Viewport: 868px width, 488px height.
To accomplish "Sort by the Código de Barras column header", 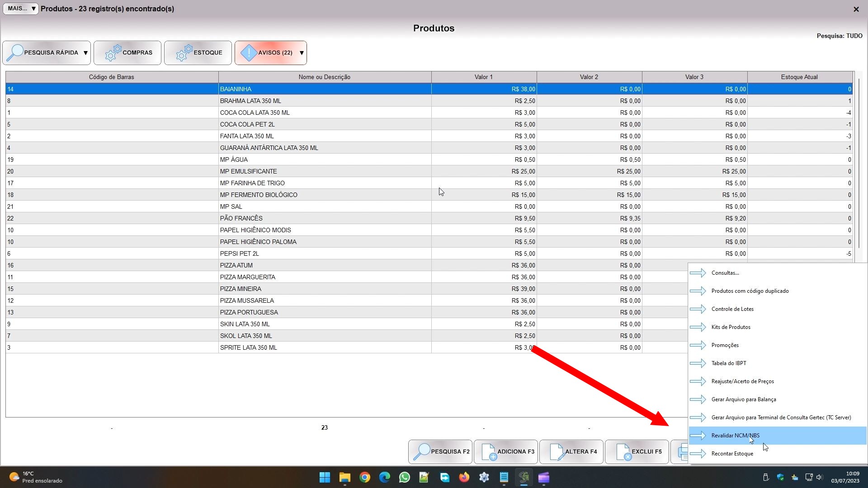I will [x=112, y=77].
